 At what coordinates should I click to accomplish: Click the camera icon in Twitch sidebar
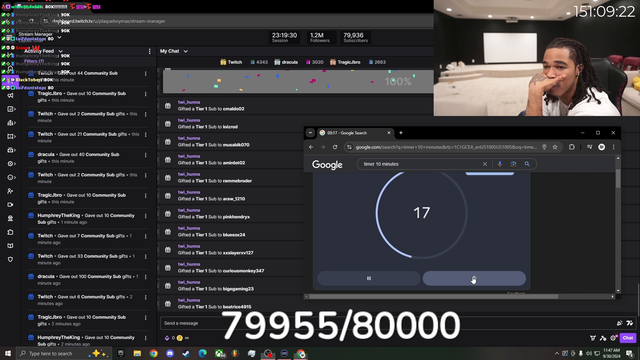point(11,205)
